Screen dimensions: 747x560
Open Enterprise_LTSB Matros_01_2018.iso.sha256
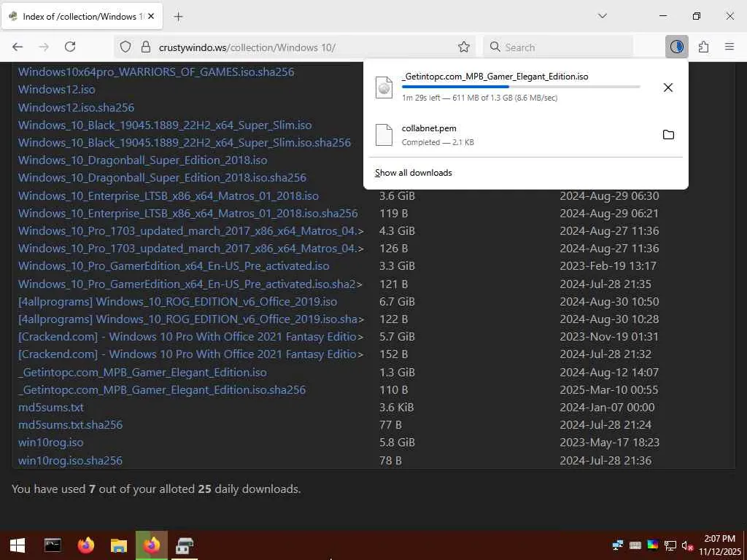187,214
